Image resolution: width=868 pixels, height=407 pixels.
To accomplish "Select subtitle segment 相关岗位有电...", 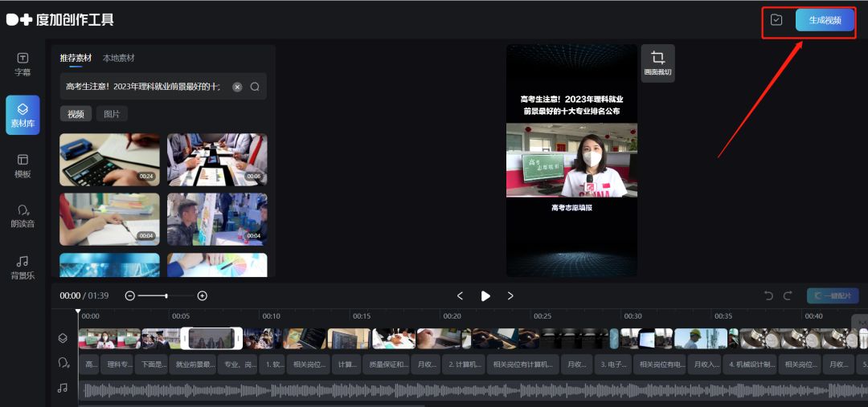I will pos(659,364).
